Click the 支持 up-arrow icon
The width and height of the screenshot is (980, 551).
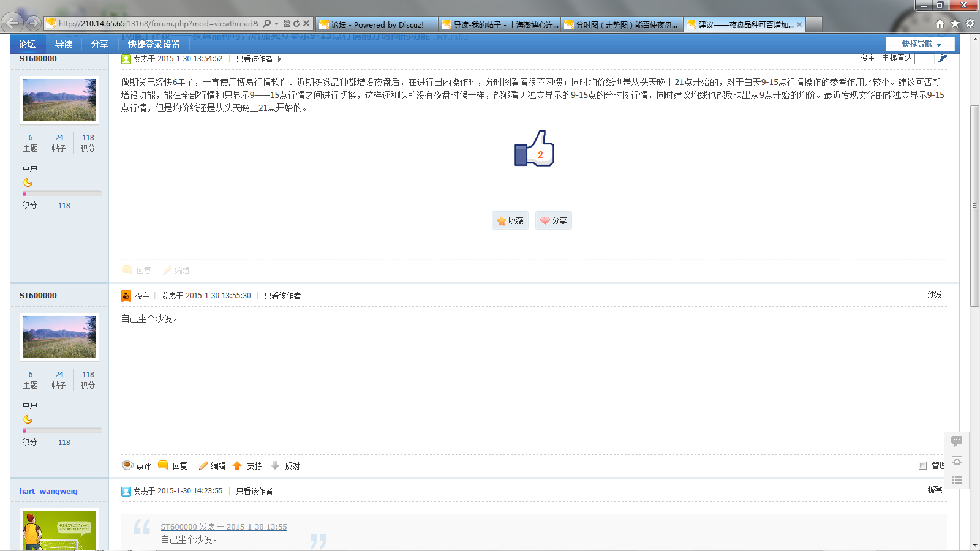tap(238, 466)
